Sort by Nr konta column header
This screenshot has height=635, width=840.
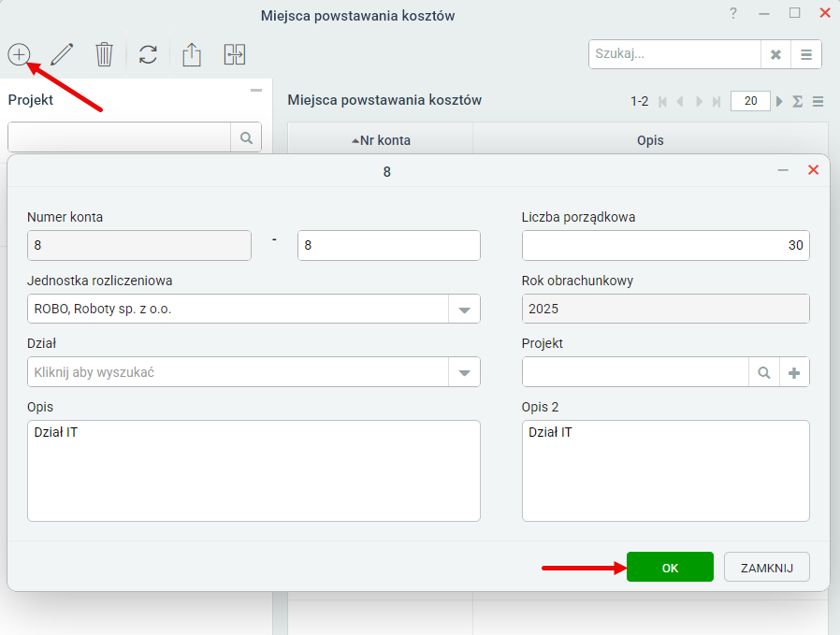381,140
